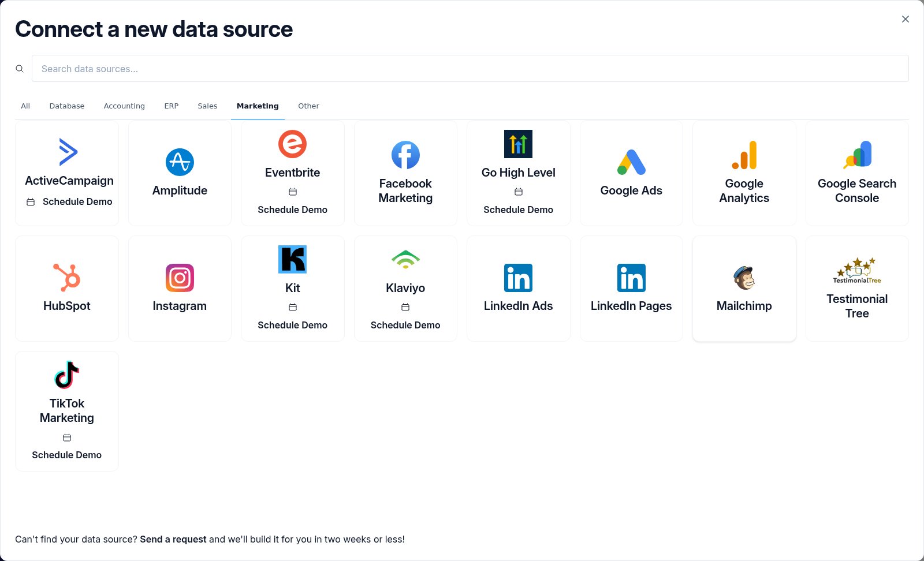924x561 pixels.
Task: Pick the Instagram logo icon
Action: pos(180,278)
